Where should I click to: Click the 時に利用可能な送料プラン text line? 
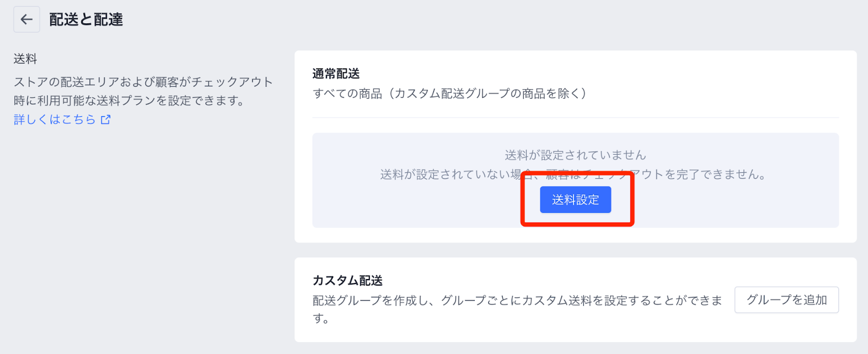pyautogui.click(x=129, y=100)
